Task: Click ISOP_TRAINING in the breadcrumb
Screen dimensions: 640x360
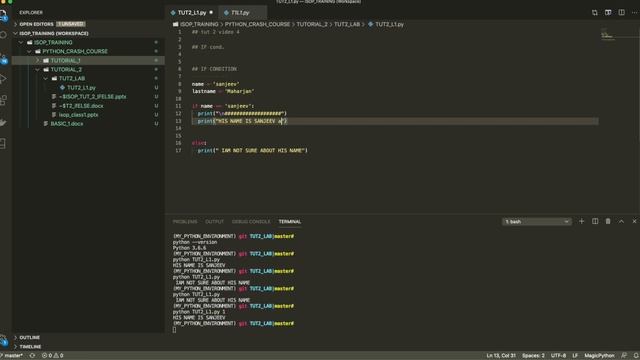Action: pos(199,24)
